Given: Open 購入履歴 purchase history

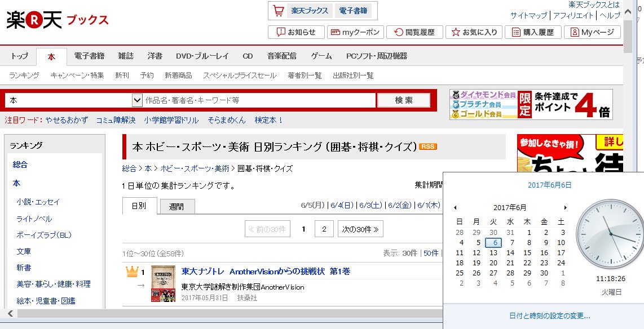Looking at the screenshot, I should point(533,32).
